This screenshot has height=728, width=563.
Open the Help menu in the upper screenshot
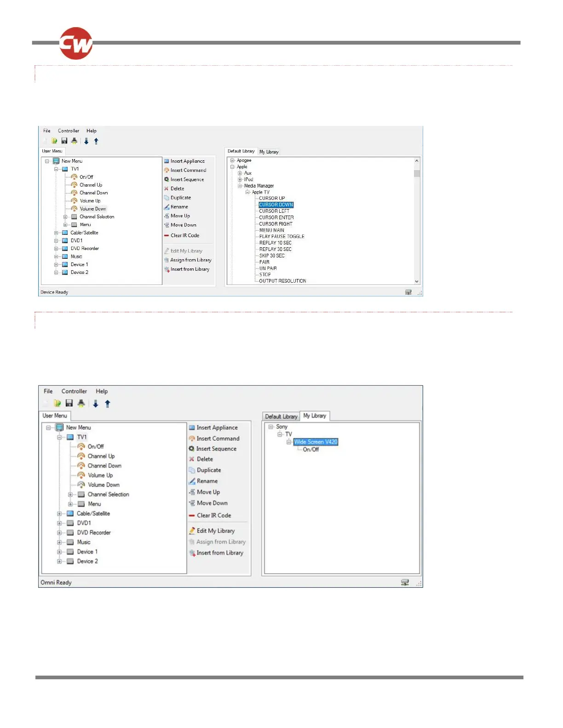pos(92,131)
